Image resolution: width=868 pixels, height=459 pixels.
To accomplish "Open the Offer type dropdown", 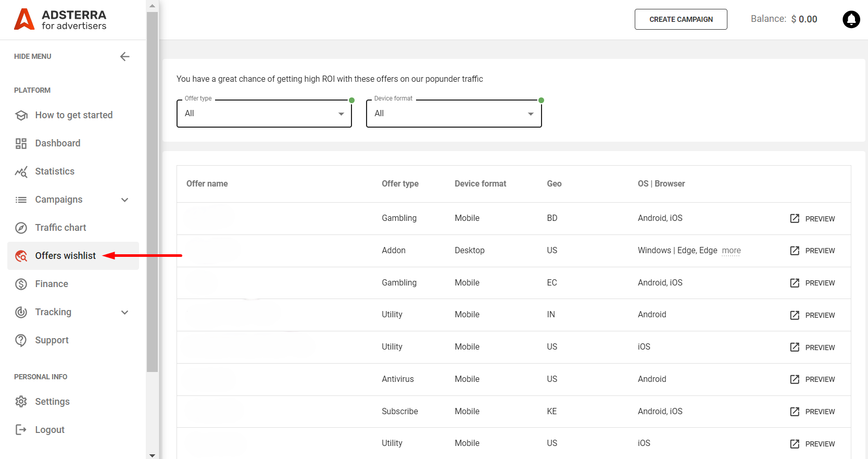I will pos(265,114).
